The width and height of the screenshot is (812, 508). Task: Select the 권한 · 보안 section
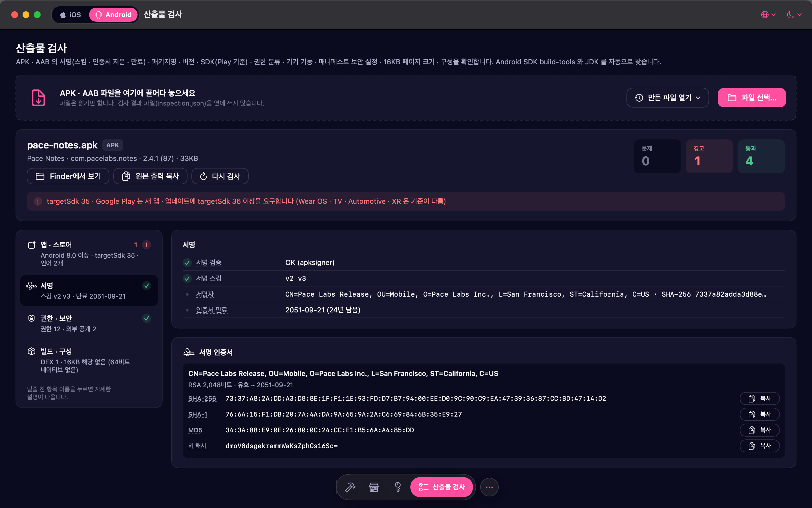(89, 323)
